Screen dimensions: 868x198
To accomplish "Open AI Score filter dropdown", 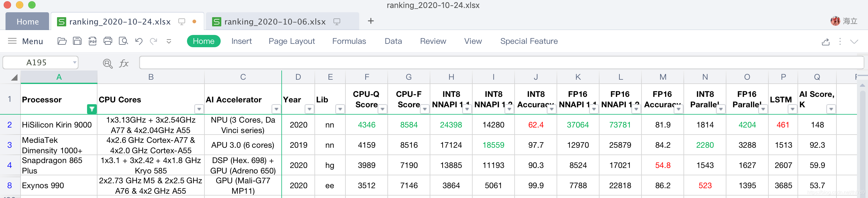I will coord(831,109).
